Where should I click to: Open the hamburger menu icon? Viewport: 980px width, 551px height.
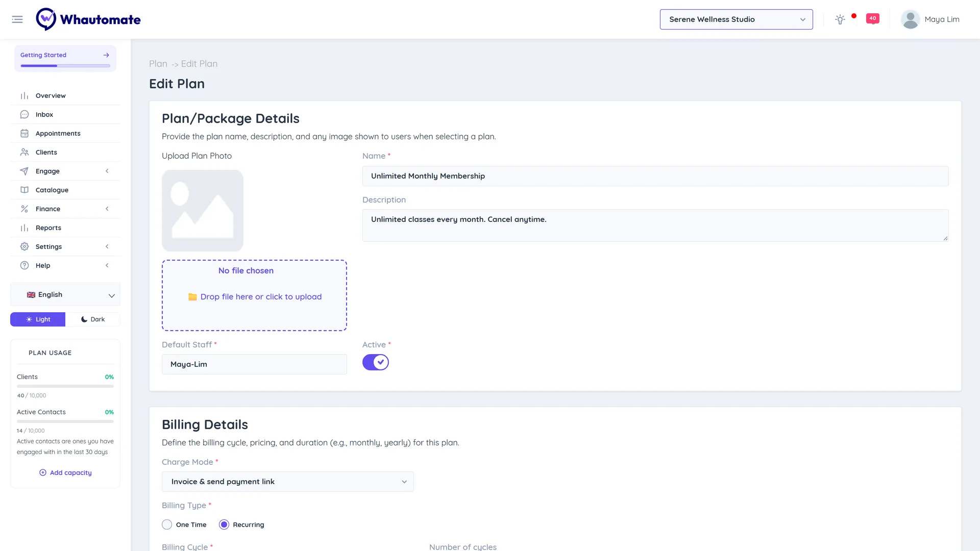[x=17, y=19]
